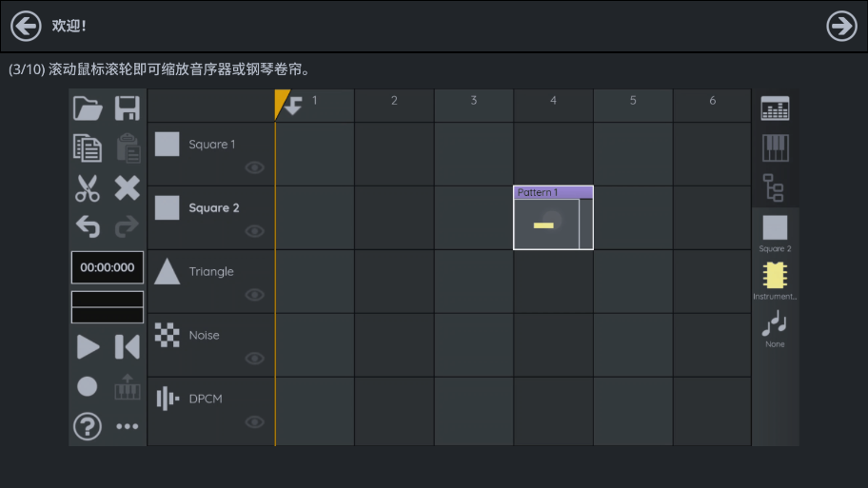The image size is (868, 488).
Task: Click the Triangle channel waveform icon
Action: (168, 272)
